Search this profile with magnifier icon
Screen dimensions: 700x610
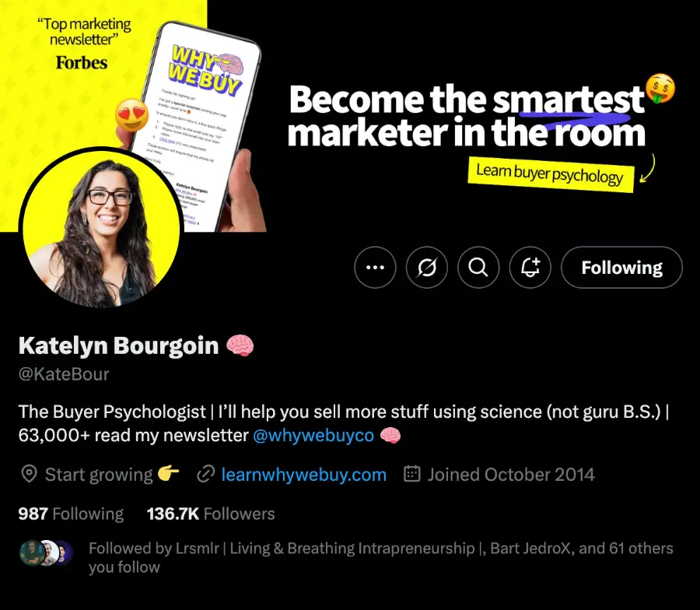(x=478, y=268)
